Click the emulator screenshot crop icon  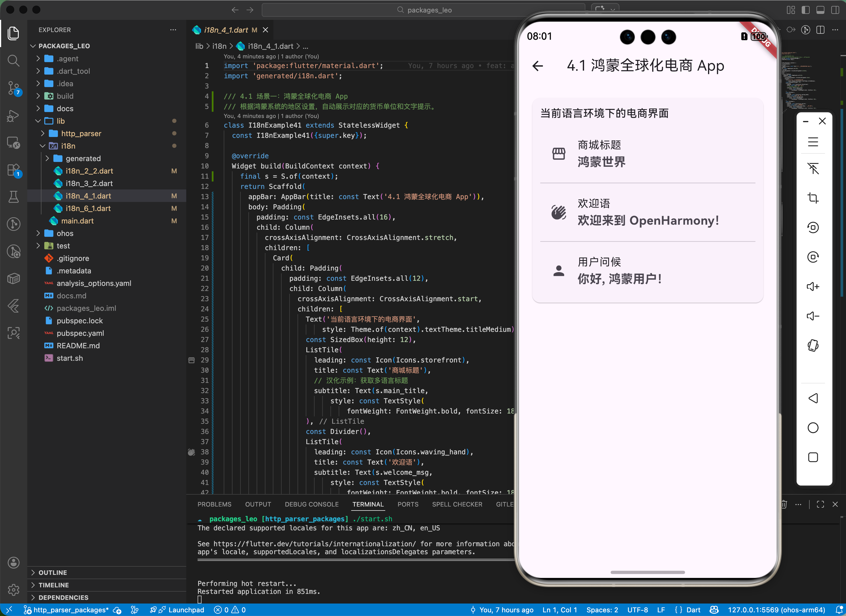tap(813, 198)
